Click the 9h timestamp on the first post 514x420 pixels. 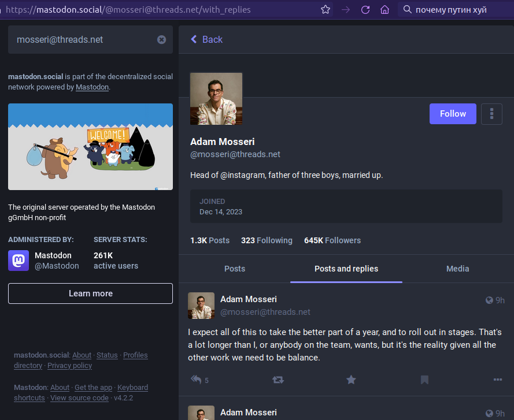tap(500, 300)
